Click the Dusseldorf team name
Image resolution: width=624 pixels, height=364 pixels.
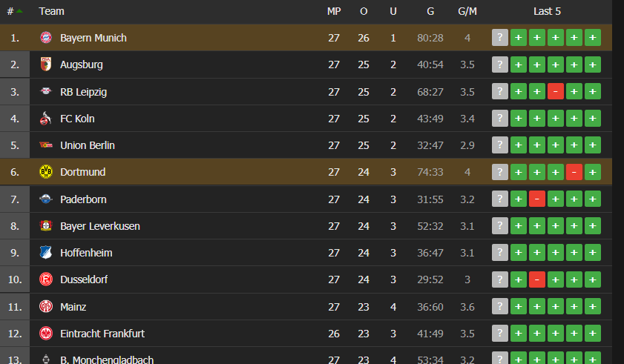click(x=84, y=279)
